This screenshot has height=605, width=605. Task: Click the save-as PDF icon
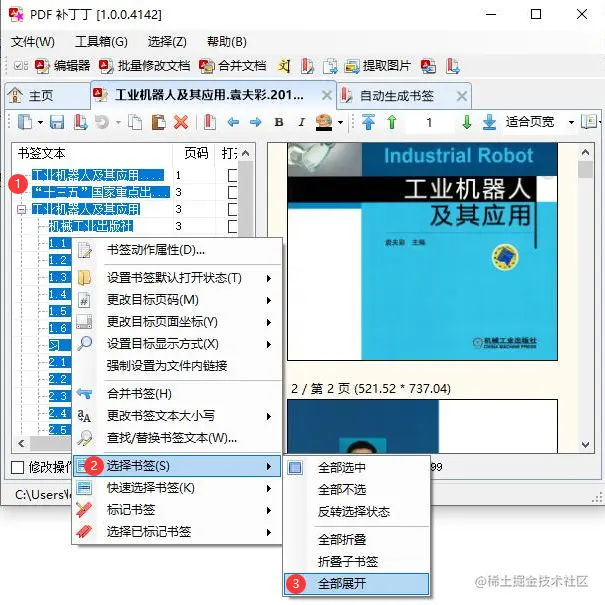(80, 122)
